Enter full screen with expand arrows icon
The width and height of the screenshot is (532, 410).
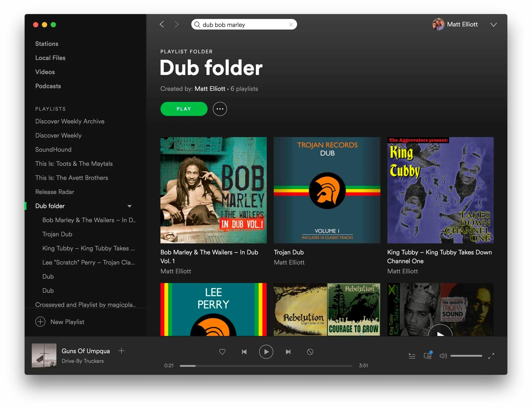click(x=491, y=356)
